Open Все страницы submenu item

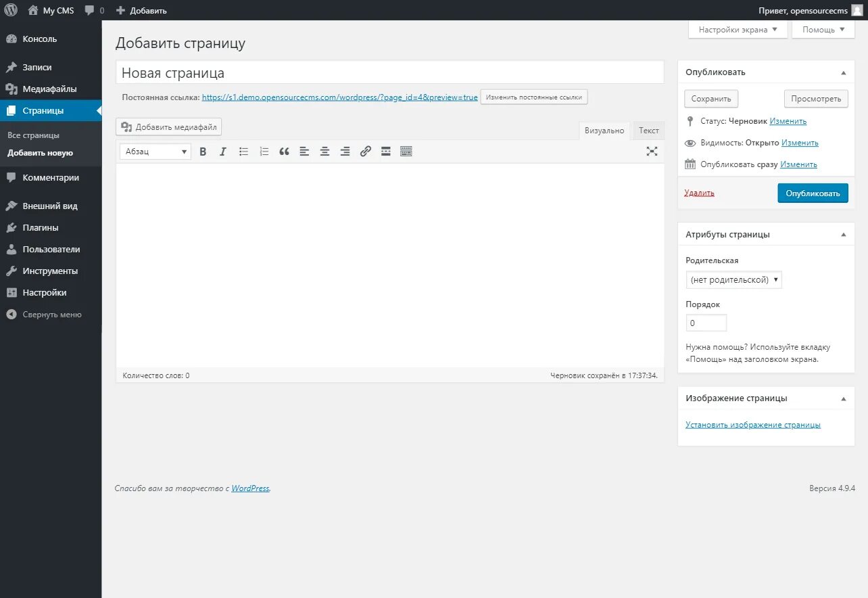coord(33,135)
